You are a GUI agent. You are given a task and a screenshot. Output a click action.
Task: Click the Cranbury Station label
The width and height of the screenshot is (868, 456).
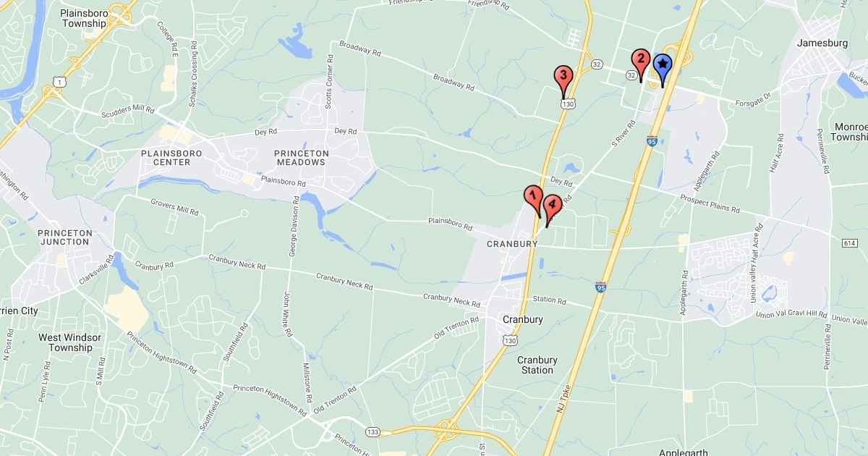pyautogui.click(x=537, y=365)
